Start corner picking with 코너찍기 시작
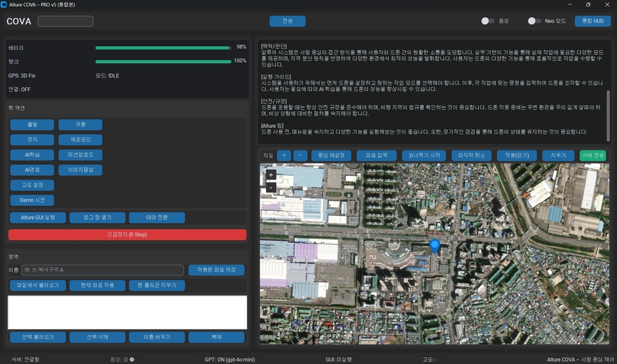This screenshot has width=617, height=364. click(423, 155)
